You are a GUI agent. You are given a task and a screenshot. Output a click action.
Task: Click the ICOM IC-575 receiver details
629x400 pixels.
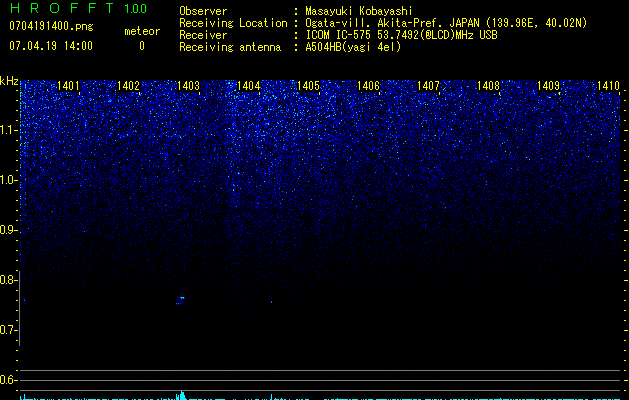(401, 35)
